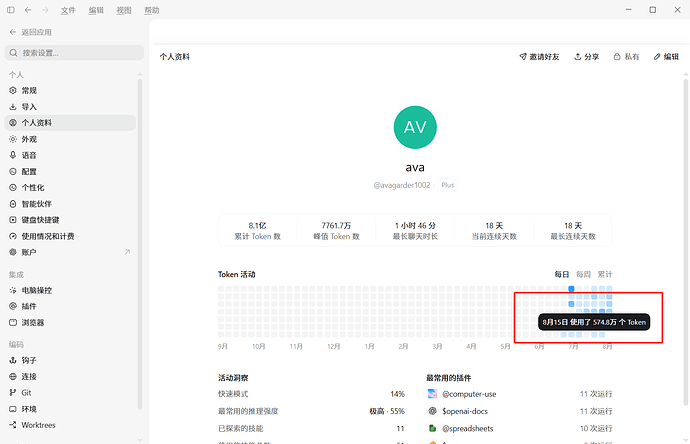Click the 编辑 profile button
The height and width of the screenshot is (444, 690).
[666, 57]
